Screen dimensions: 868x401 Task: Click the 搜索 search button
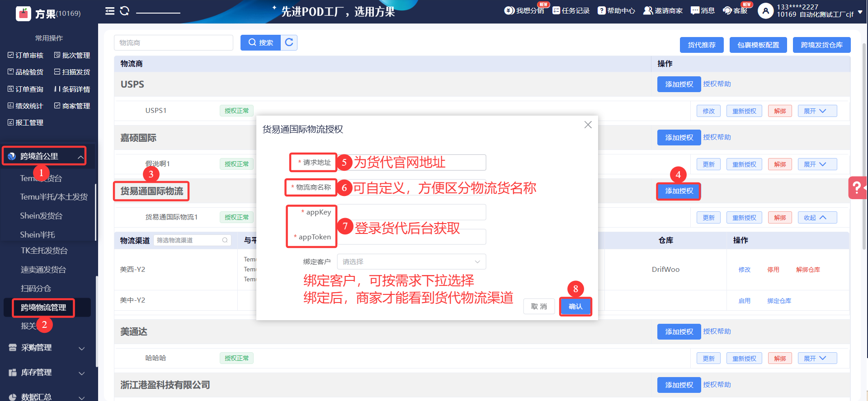260,42
